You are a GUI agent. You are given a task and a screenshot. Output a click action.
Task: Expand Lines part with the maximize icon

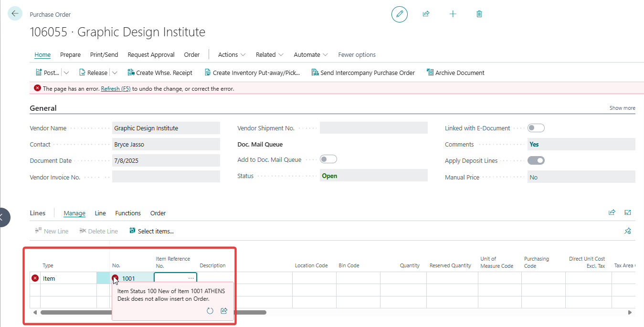pyautogui.click(x=628, y=213)
